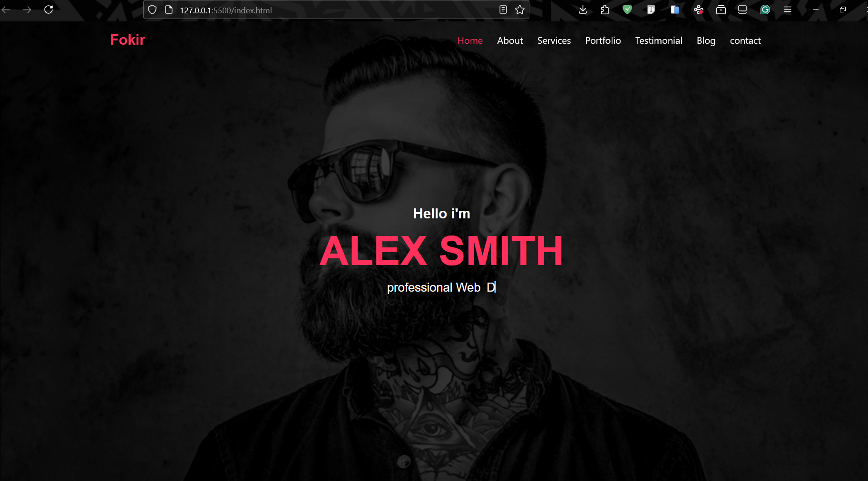Select the Testimonial navigation item

tap(659, 40)
